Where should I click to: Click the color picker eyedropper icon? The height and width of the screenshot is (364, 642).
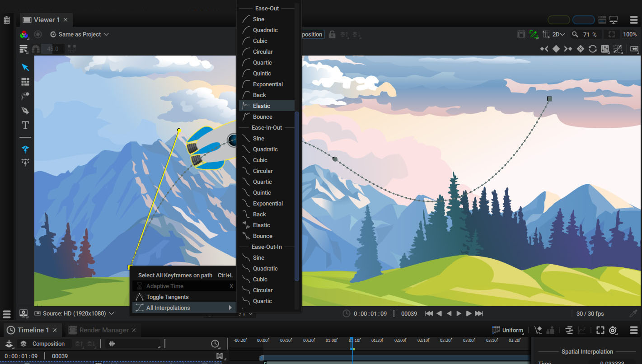click(x=633, y=313)
